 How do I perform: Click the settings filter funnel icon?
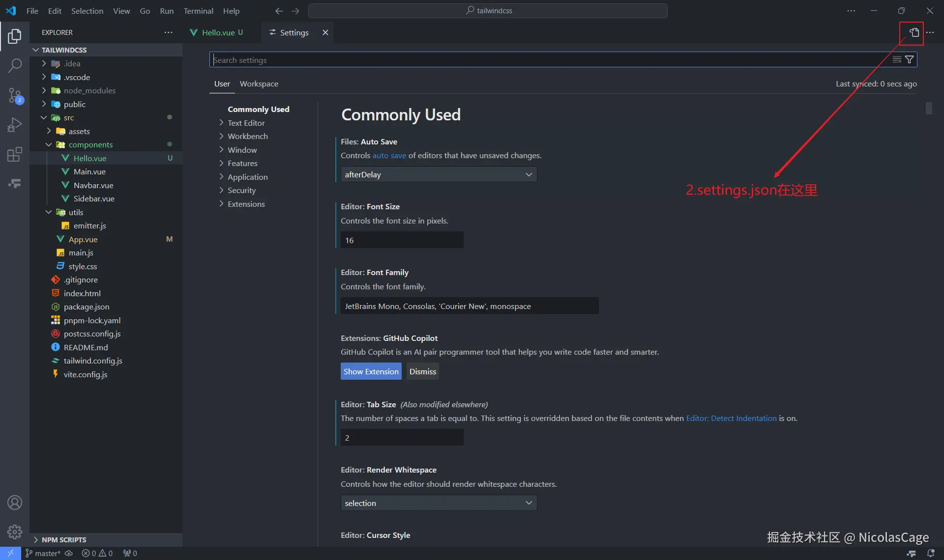pos(910,59)
